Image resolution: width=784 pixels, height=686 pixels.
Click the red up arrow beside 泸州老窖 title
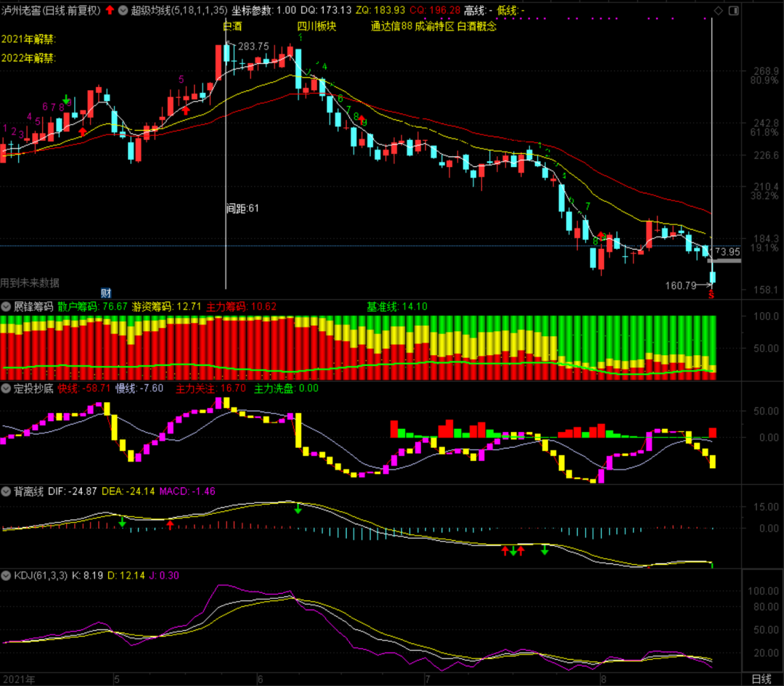tap(110, 10)
